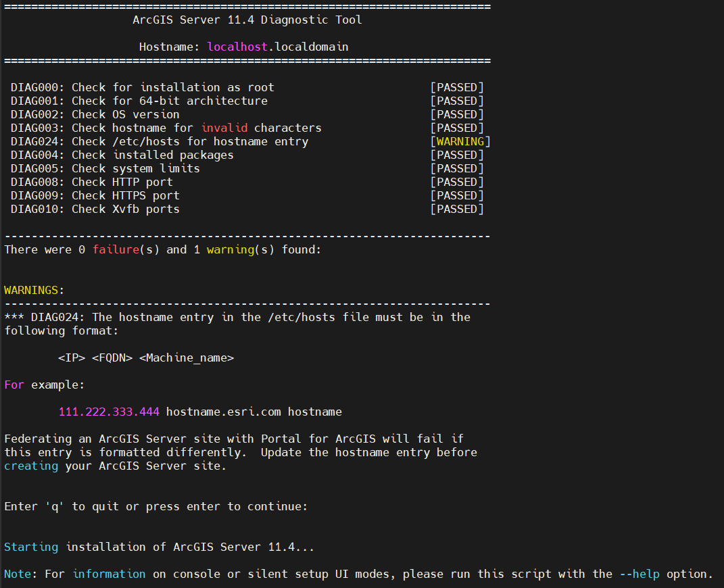The width and height of the screenshot is (724, 588).
Task: Click the yellow 'WARNINGS:' heading
Action: (x=34, y=291)
